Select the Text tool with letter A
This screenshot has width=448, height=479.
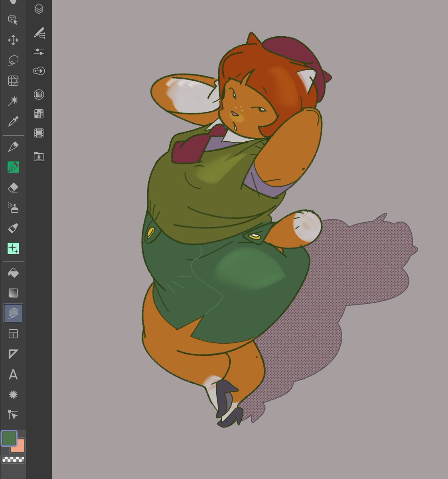click(13, 374)
